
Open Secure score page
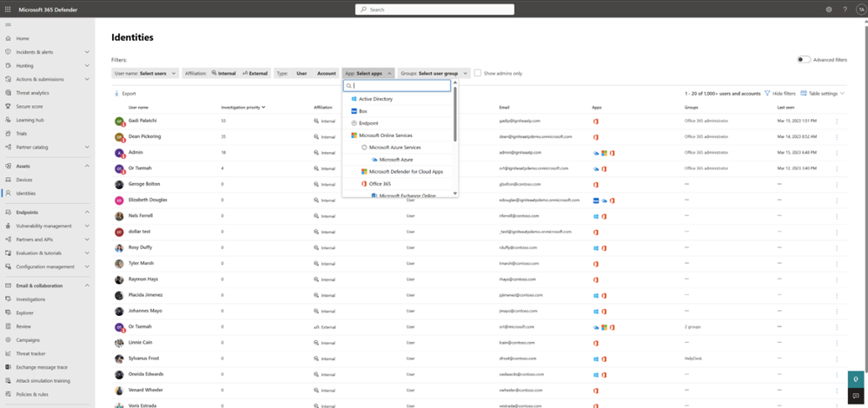30,106
